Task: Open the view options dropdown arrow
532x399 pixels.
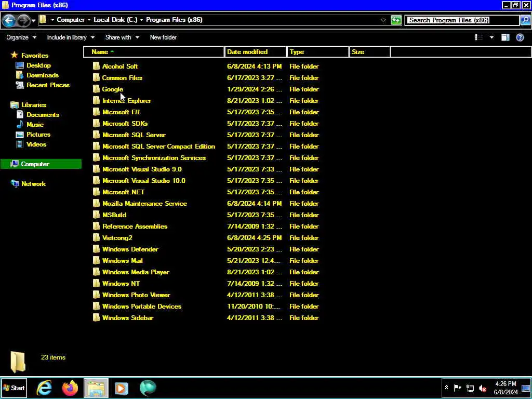Action: [x=491, y=37]
